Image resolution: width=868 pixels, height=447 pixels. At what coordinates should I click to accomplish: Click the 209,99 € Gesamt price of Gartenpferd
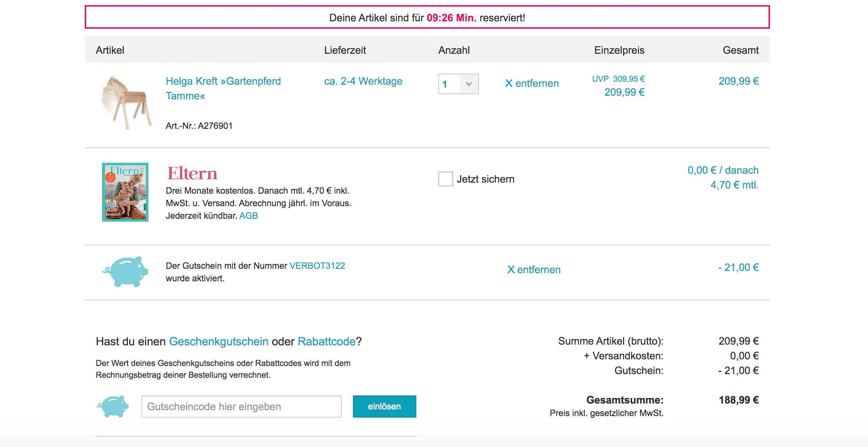(x=739, y=81)
